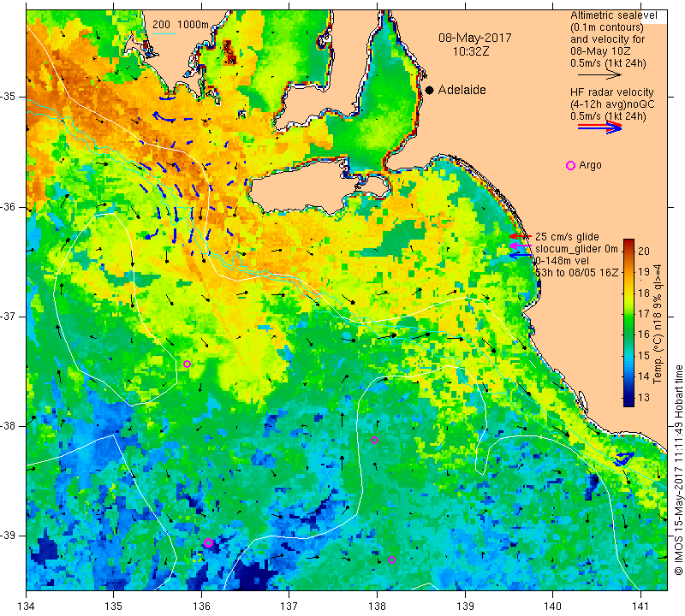Click the temperature colorbar at 13 degrees
This screenshot has width=685, height=616.
click(628, 397)
